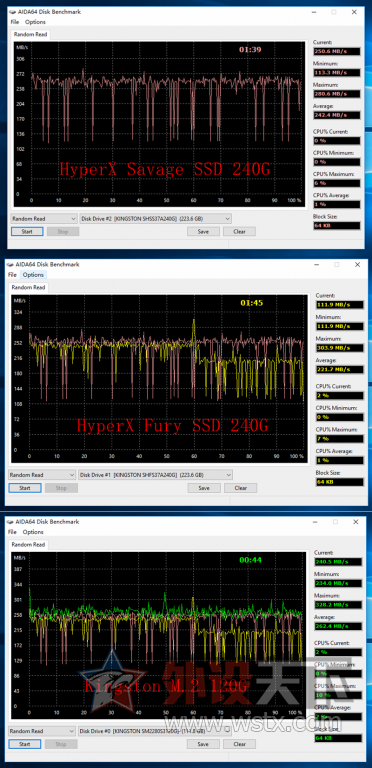Click CPU% Maximum 6 % in Savage window
The image size is (372, 768).
coord(337,183)
